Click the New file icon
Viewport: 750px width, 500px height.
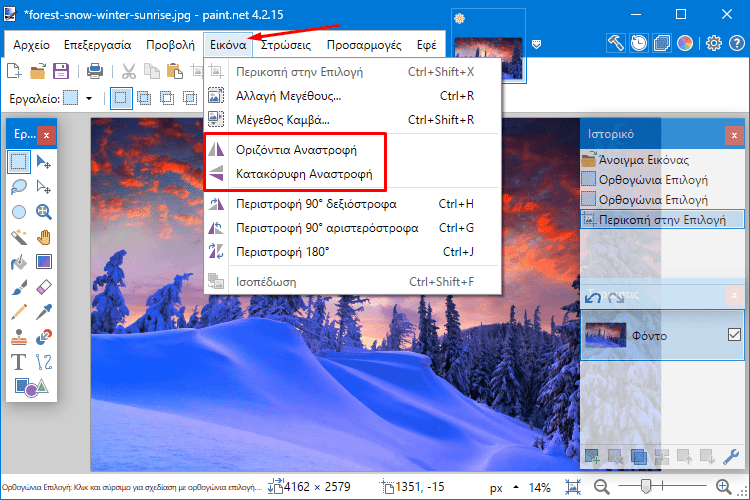14,71
